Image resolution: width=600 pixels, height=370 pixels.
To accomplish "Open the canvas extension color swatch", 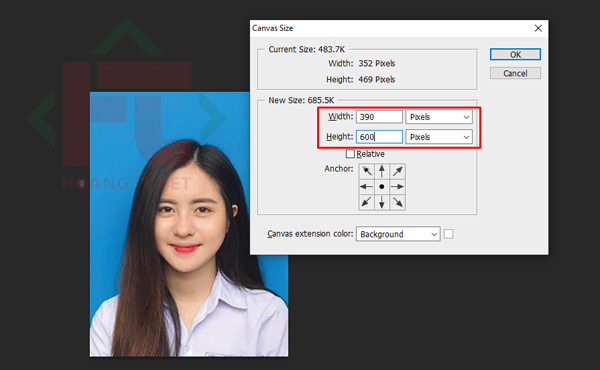I will [448, 234].
